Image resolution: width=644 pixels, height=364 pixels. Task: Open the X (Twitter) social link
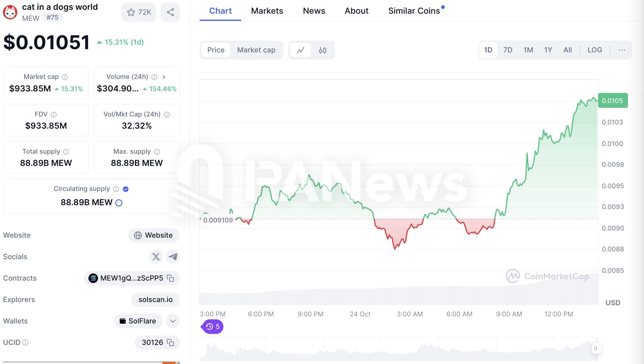click(156, 256)
